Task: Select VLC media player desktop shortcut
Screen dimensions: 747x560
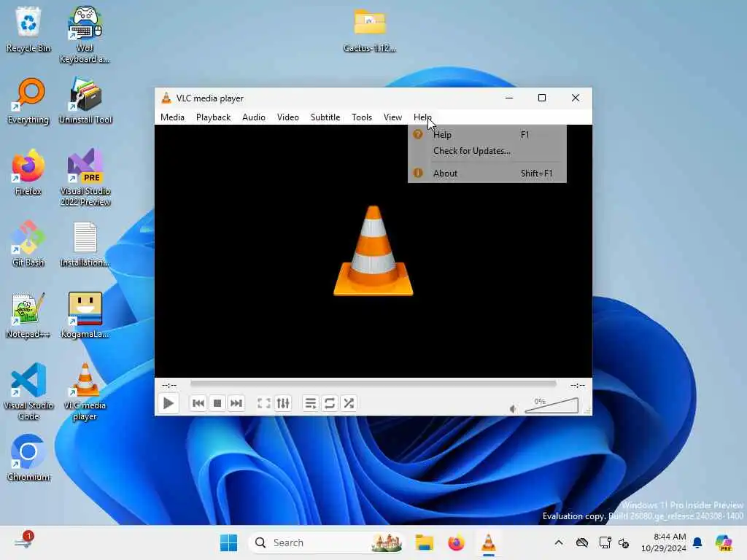Action: [85, 392]
